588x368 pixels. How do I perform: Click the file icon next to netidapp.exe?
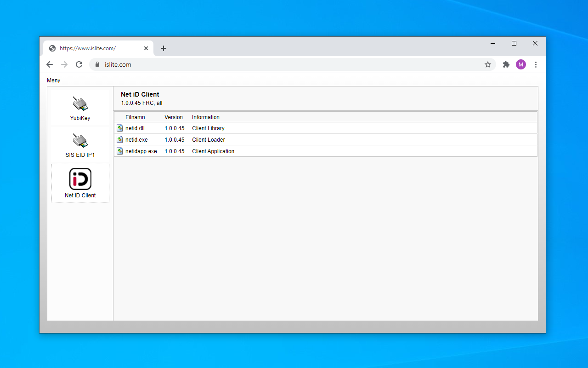120,151
